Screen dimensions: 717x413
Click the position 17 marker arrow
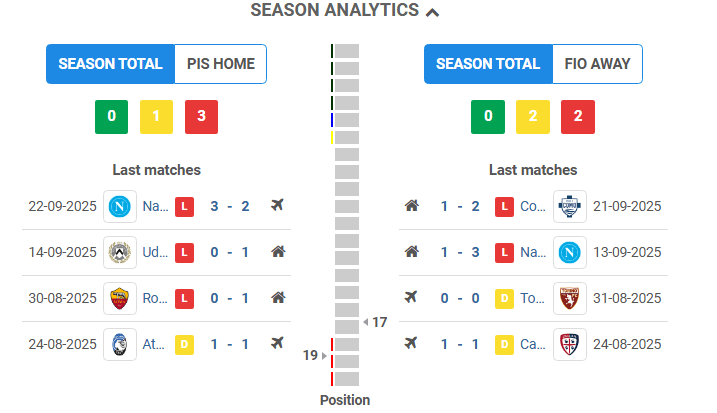(366, 322)
